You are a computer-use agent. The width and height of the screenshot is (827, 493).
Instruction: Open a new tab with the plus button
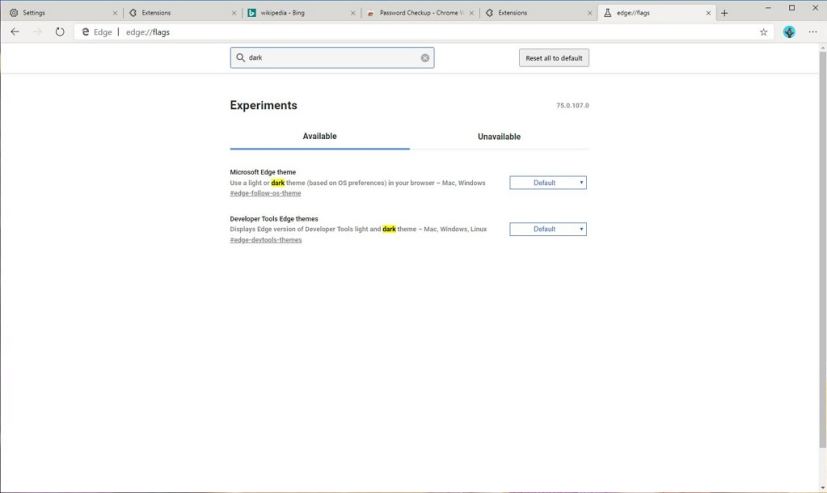pos(724,13)
